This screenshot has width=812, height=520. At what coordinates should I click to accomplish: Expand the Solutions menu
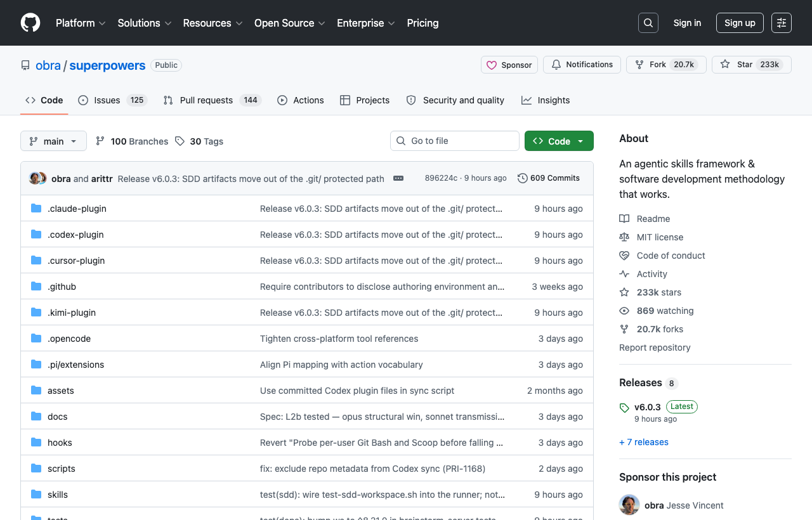(145, 23)
